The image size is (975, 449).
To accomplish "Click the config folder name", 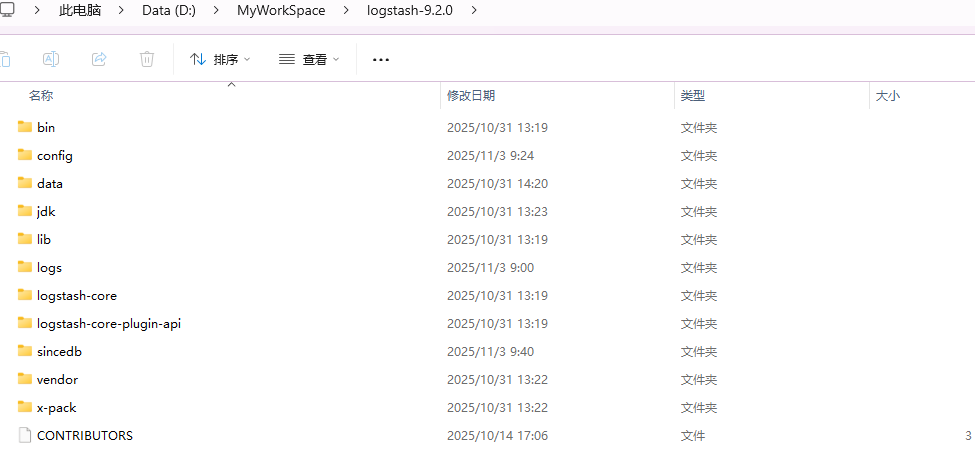I will coord(55,155).
